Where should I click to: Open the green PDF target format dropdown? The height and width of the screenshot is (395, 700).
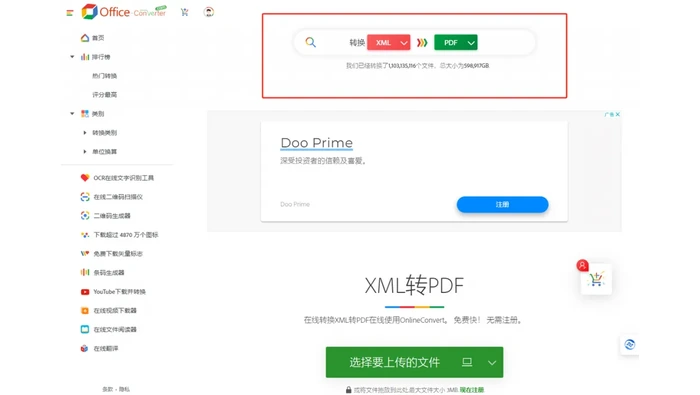click(x=455, y=42)
